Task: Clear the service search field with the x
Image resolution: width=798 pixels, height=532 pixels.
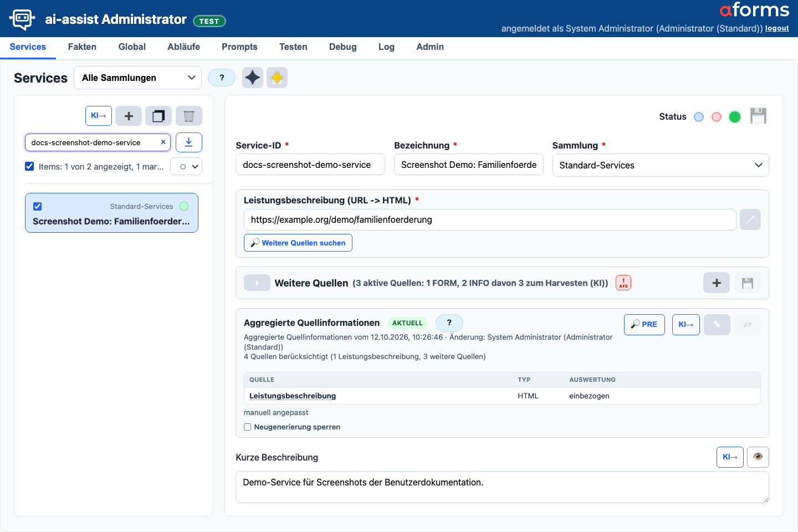Action: coord(163,142)
